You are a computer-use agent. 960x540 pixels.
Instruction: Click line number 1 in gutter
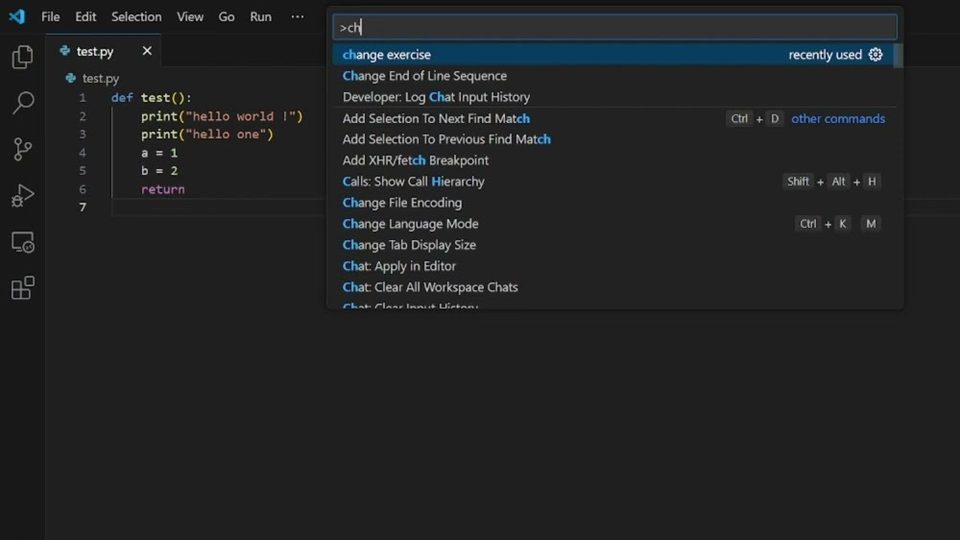coord(83,98)
